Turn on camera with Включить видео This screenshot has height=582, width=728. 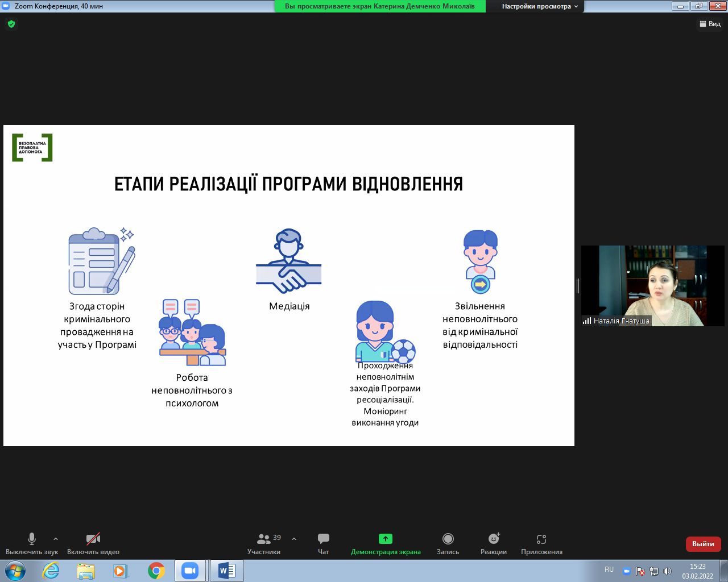coord(93,539)
